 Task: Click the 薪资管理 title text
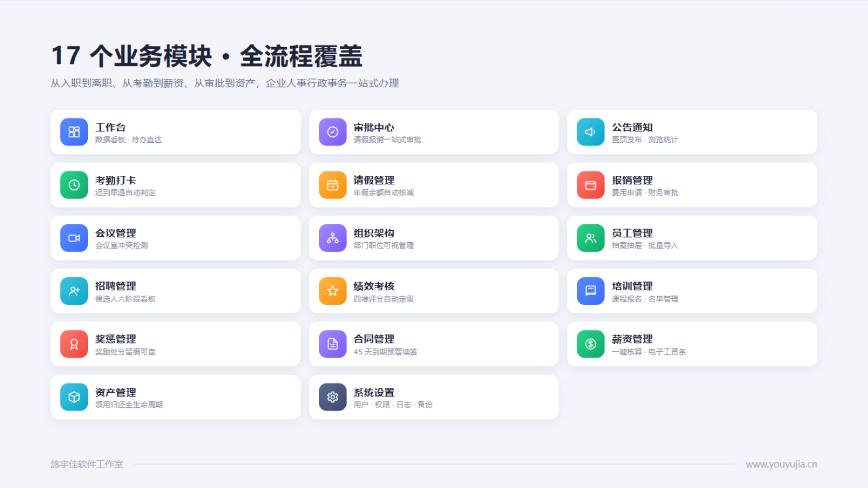[632, 339]
